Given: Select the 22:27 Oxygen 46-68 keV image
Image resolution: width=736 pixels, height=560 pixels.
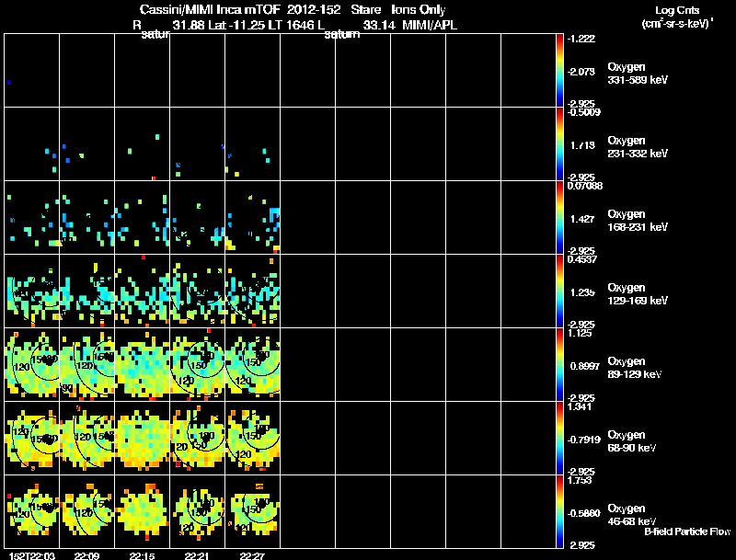Looking at the screenshot, I should tap(252, 511).
